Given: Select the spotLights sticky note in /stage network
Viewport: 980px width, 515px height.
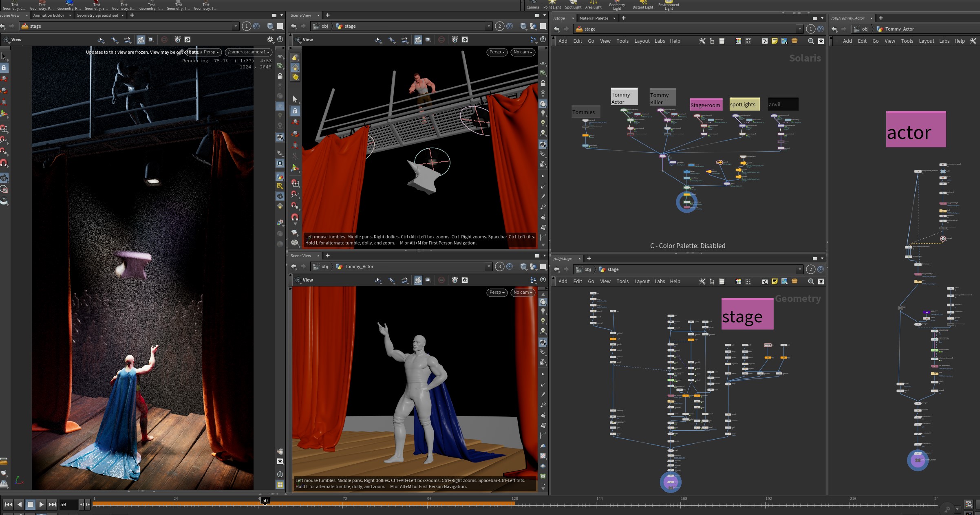Looking at the screenshot, I should click(x=744, y=104).
